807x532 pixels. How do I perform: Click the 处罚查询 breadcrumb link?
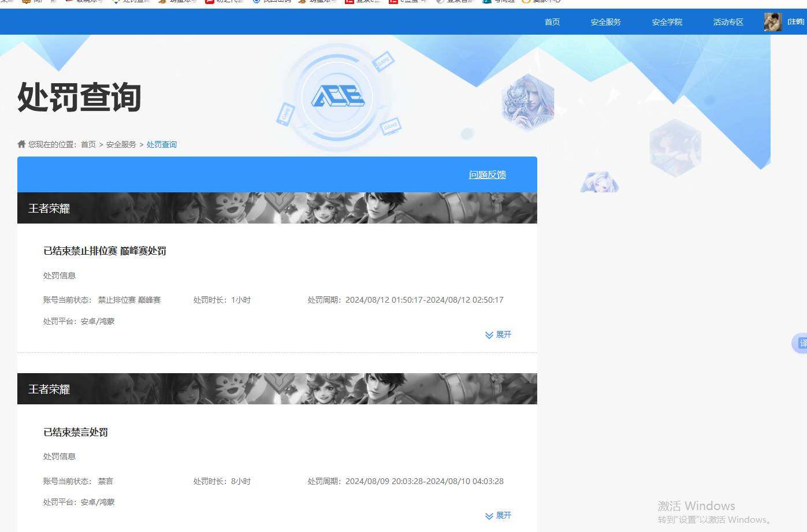[x=162, y=144]
